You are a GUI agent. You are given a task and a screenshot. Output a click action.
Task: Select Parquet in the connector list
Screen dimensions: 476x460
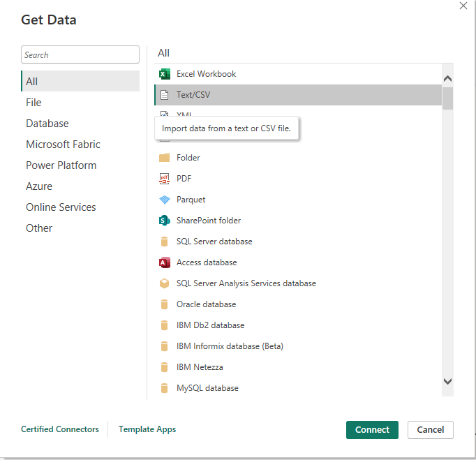pos(298,200)
